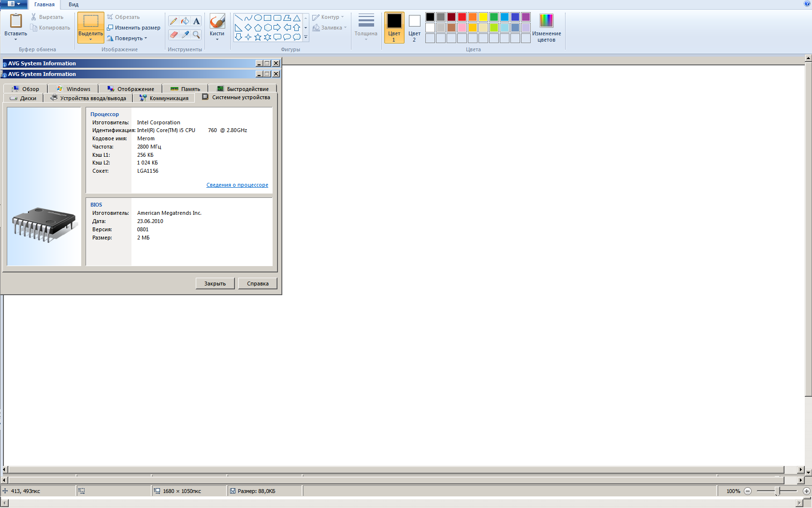Click the Вставить paste clipboard icon
812x508 pixels.
pos(16,21)
